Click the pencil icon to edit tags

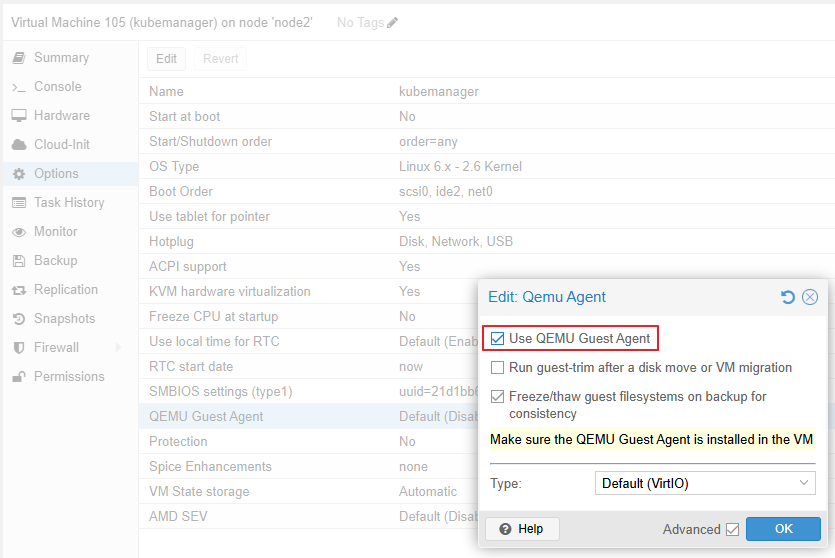pyautogui.click(x=392, y=22)
